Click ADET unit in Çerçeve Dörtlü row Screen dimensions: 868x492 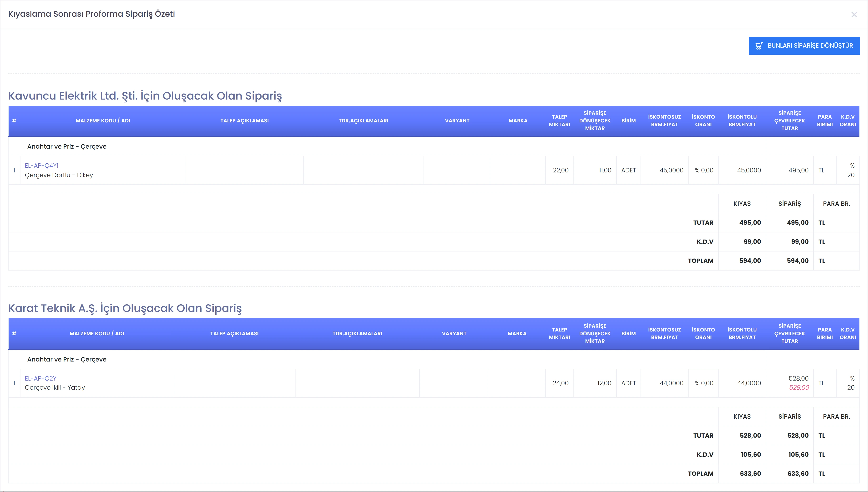point(628,170)
